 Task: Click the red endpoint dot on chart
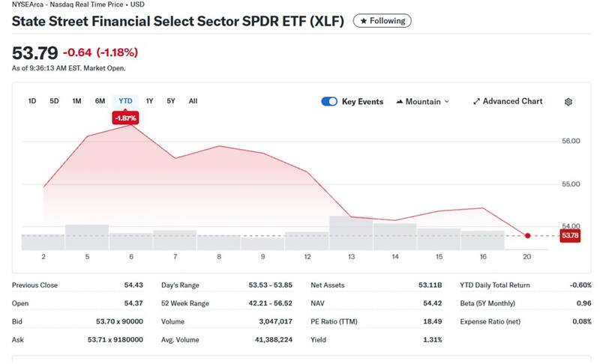527,236
